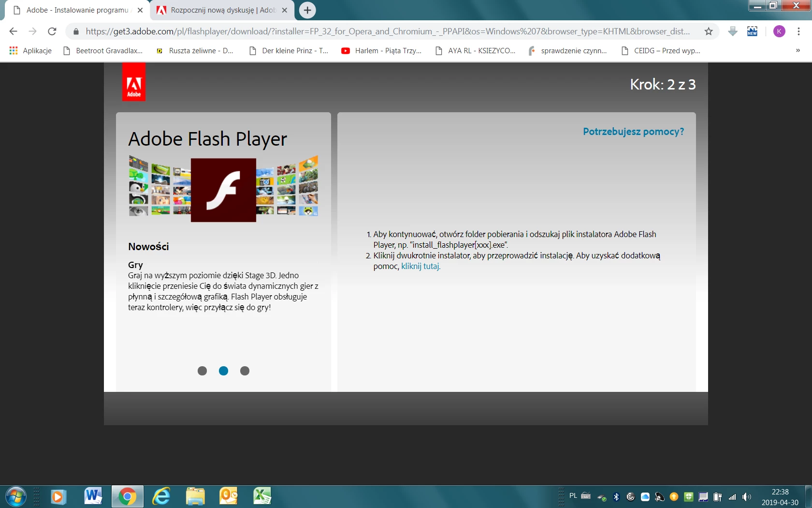Open the iCloud tray icon
Viewport: 812px width, 508px height.
click(645, 497)
